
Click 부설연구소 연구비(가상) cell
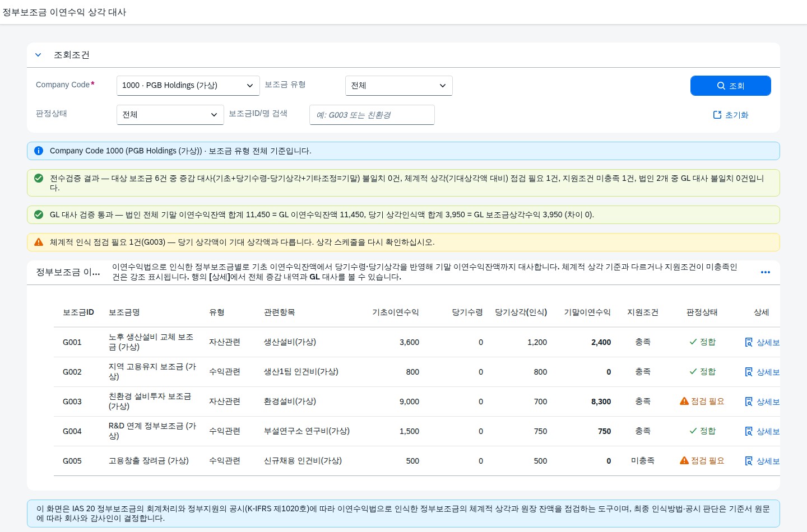[307, 431]
